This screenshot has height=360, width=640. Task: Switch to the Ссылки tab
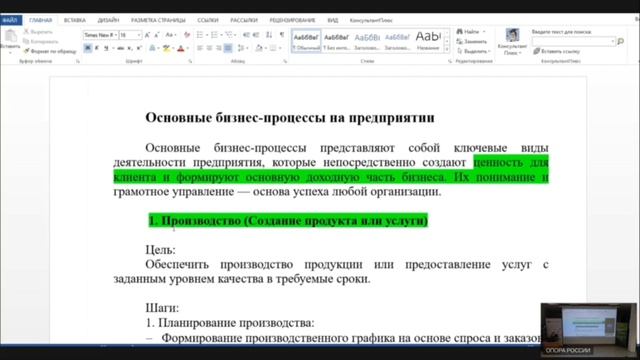point(208,20)
